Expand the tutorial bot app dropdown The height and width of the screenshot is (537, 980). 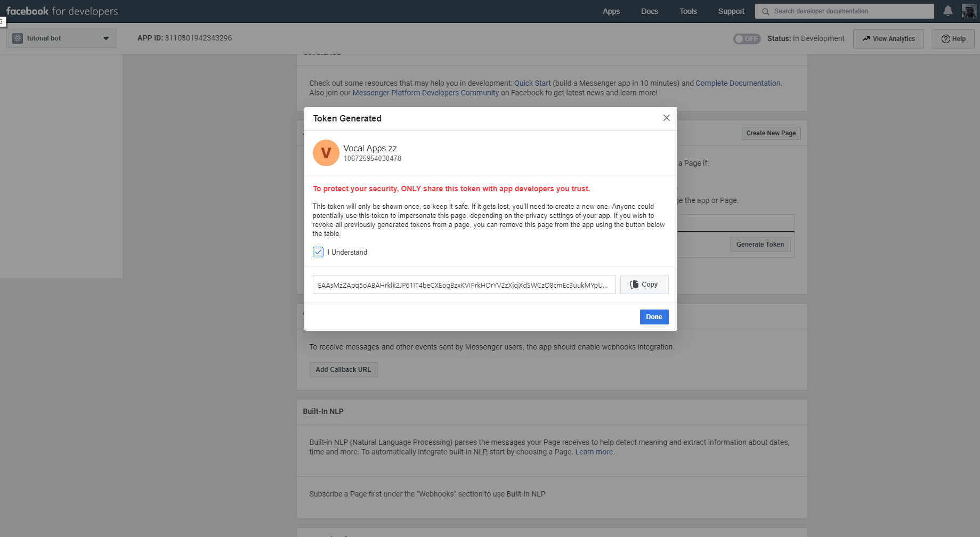(61, 38)
